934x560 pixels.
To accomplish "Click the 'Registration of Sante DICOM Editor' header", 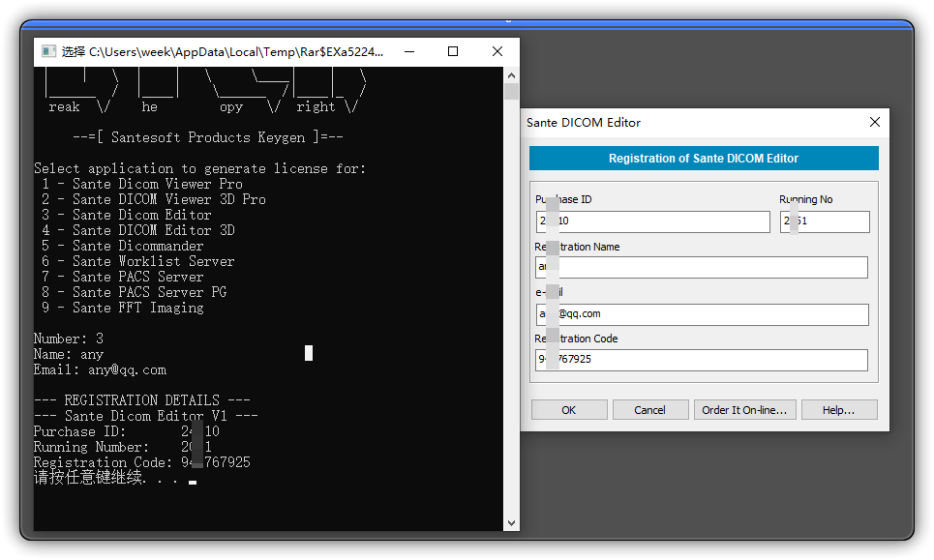I will 704,159.
